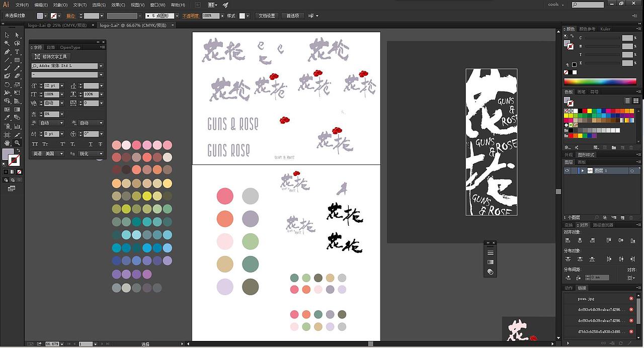Switch to the 段落 panel tab
Image resolution: width=644 pixels, height=348 pixels.
point(51,47)
